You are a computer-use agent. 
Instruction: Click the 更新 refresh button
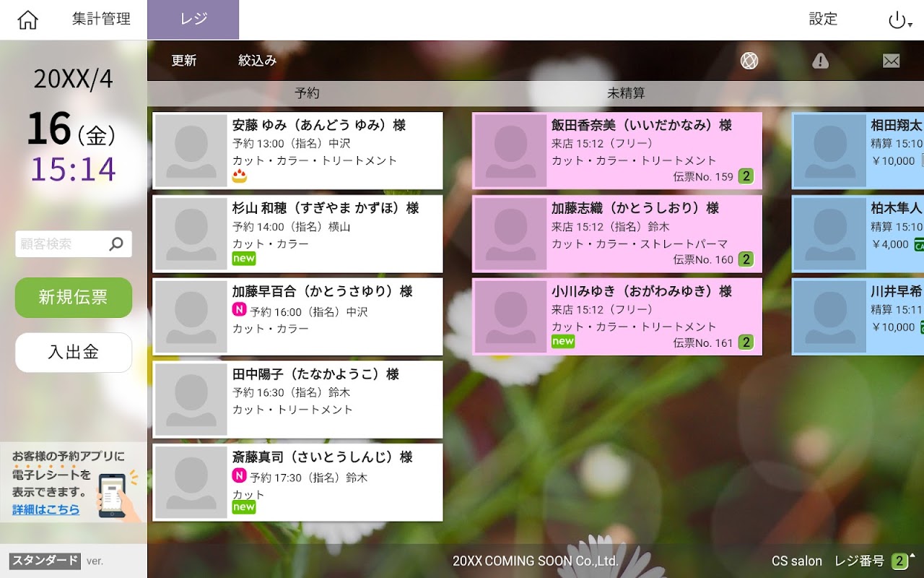[184, 61]
